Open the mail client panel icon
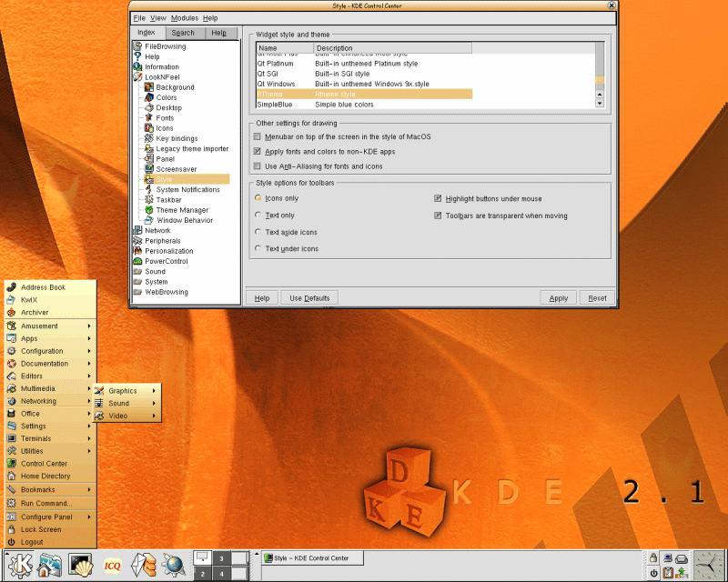The image size is (728, 582). pyautogui.click(x=144, y=565)
